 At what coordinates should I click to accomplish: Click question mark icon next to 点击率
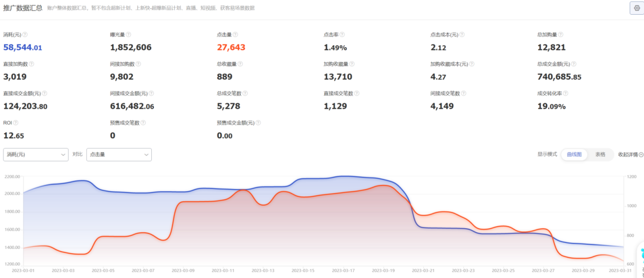[342, 35]
